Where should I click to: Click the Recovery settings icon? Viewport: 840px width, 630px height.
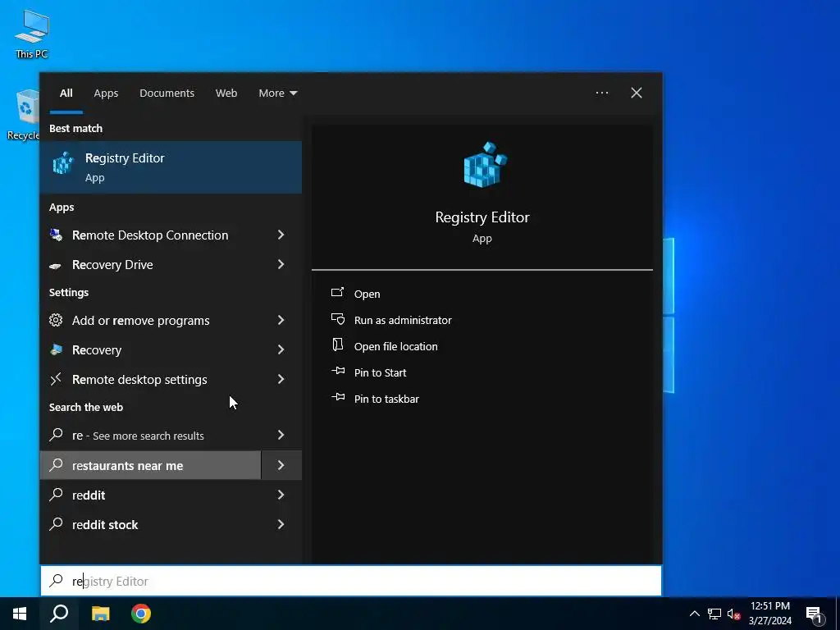coord(56,349)
